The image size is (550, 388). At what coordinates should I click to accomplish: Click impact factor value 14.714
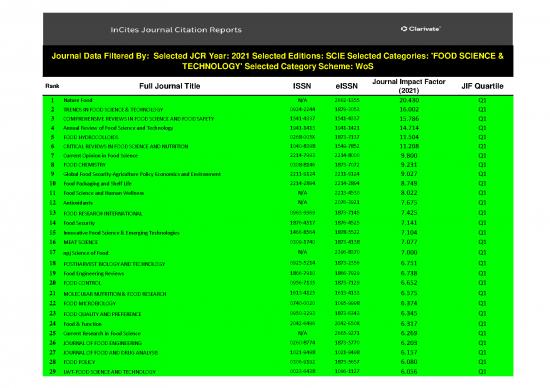click(409, 128)
